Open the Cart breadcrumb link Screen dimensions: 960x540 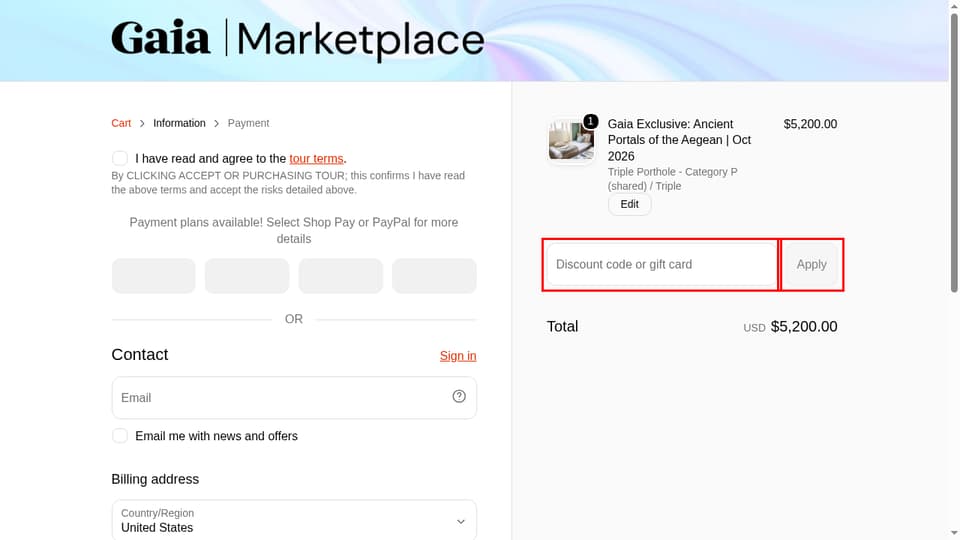click(x=121, y=123)
